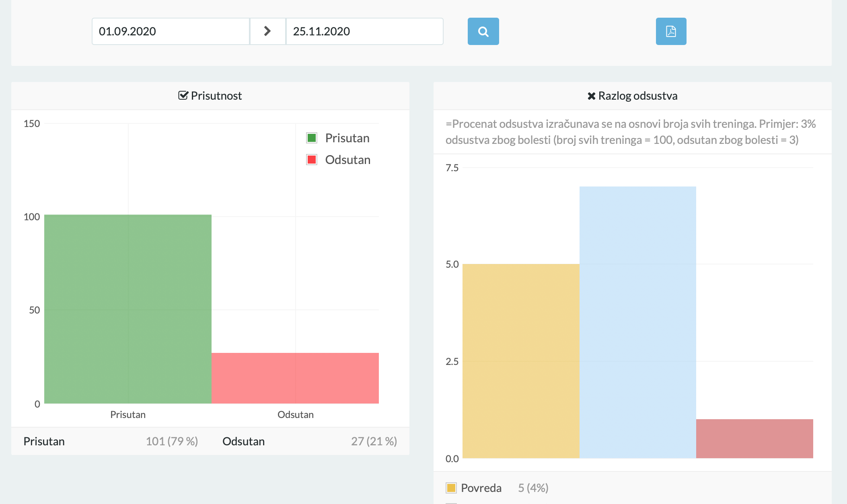Toggle the yellow Povreda legend box
The height and width of the screenshot is (504, 847).
point(451,488)
